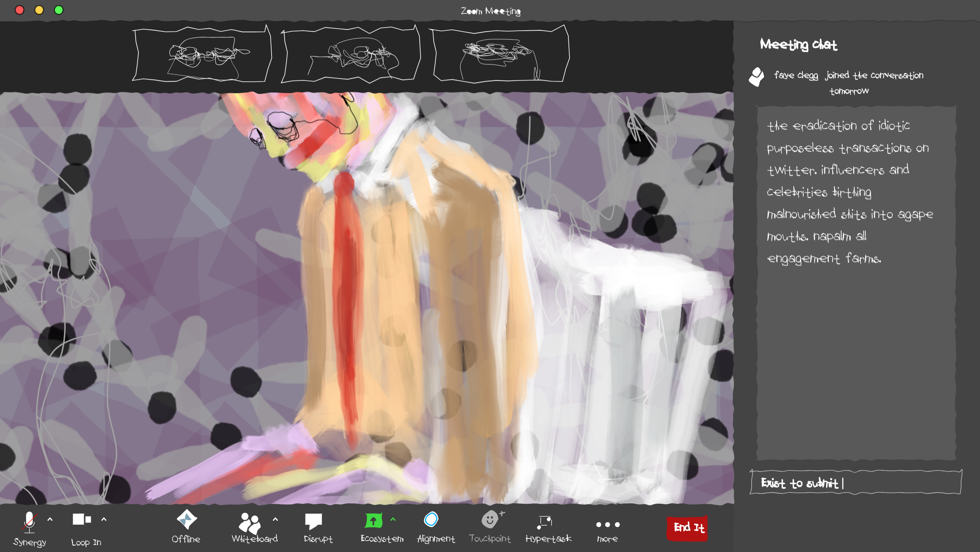Toggle the Alignment record circle
This screenshot has height=552, width=980.
point(431,520)
